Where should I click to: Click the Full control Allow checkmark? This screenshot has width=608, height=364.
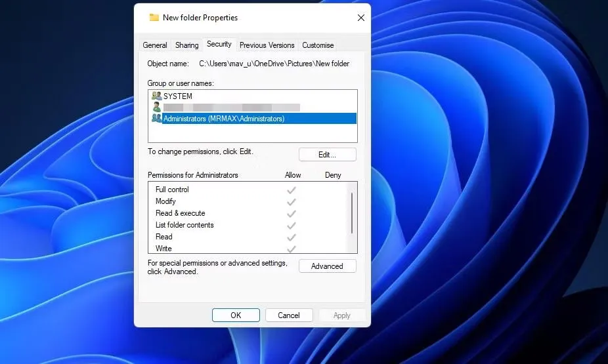click(292, 190)
